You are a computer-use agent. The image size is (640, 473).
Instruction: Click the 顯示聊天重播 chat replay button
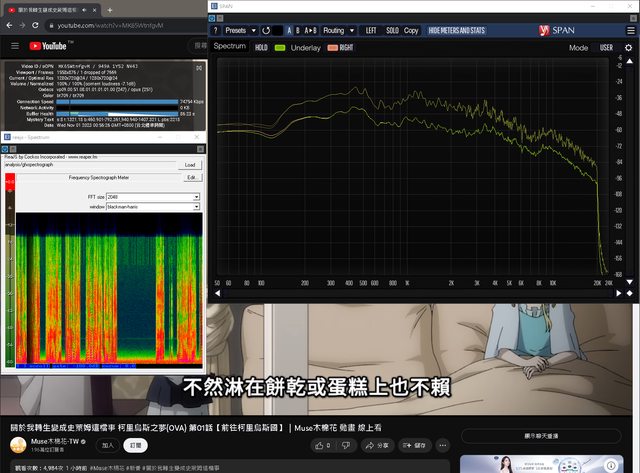(541, 436)
